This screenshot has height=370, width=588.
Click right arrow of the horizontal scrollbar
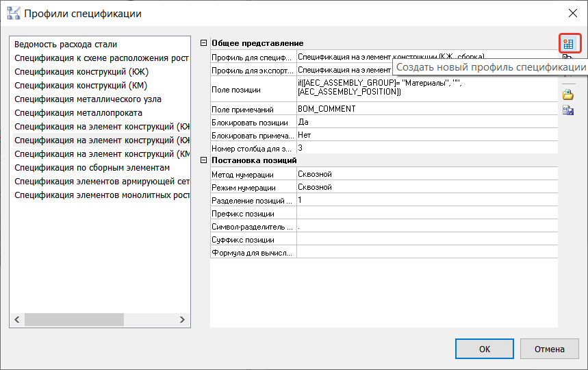[182, 320]
